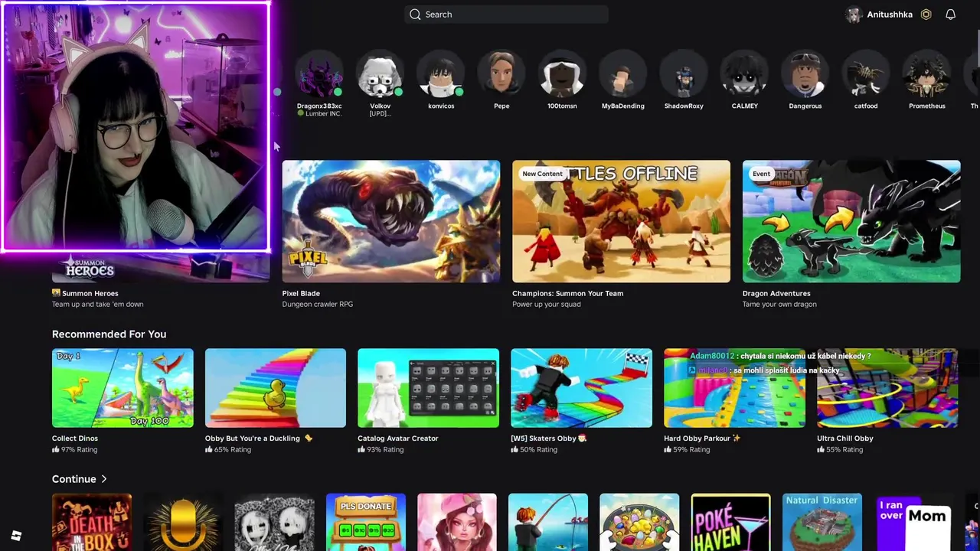Open Natural Disaster game tile
Image resolution: width=980 pixels, height=551 pixels.
click(x=822, y=523)
